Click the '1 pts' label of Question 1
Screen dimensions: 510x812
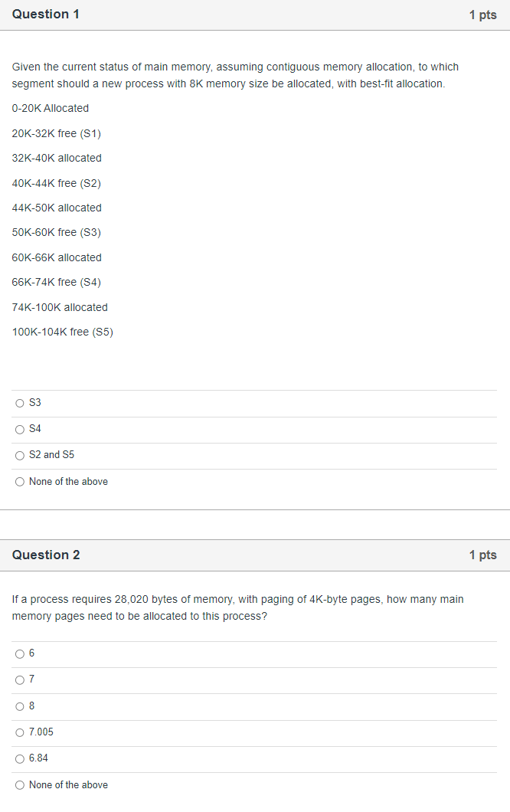click(x=482, y=14)
